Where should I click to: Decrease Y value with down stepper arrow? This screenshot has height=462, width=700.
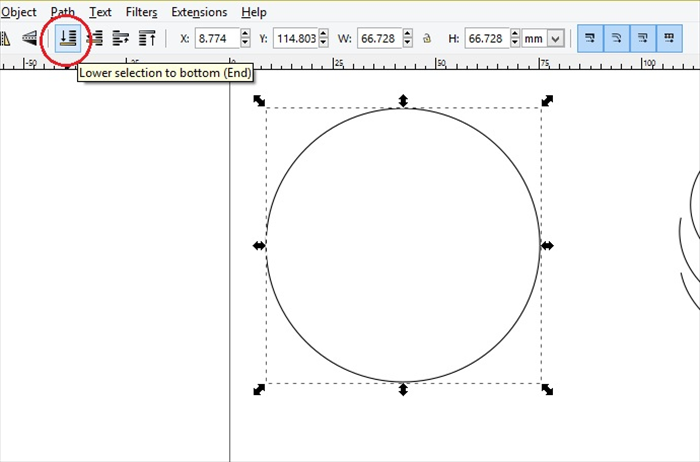tap(324, 43)
